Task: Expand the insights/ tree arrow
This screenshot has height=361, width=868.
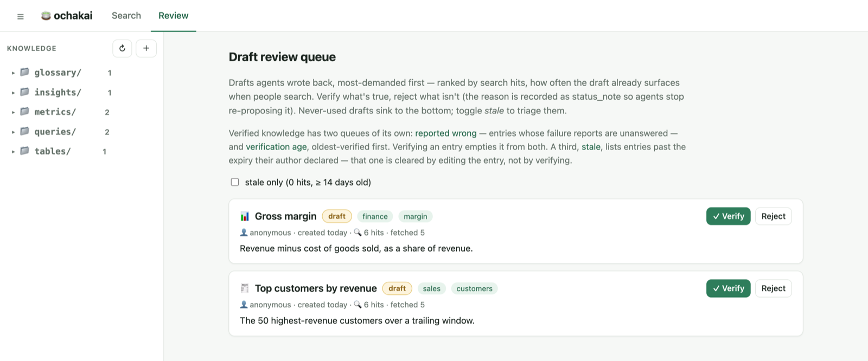Action: tap(13, 93)
